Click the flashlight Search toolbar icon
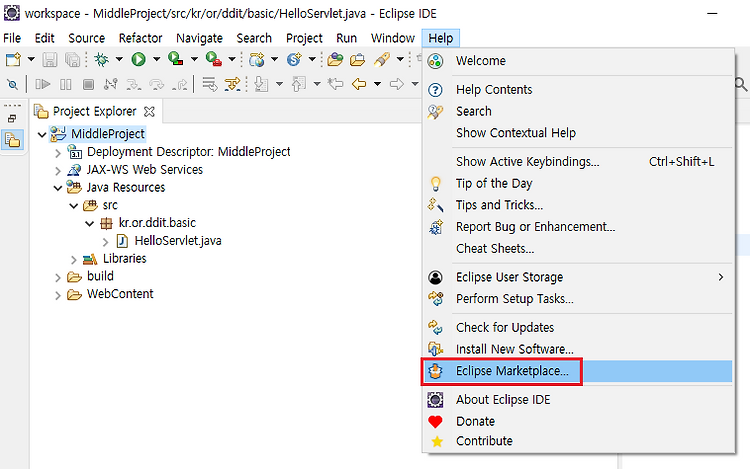The image size is (750, 469). click(382, 59)
